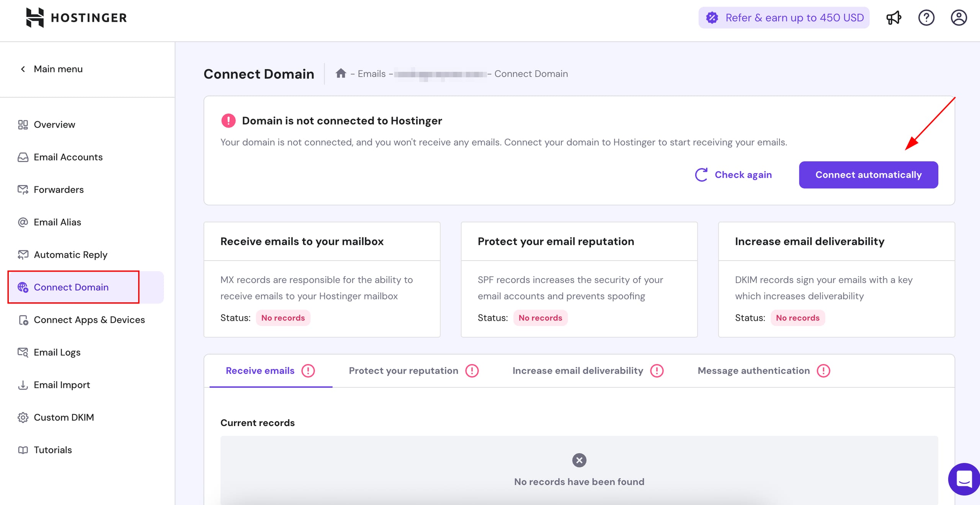Select the Message authentication tab
980x505 pixels.
[753, 371]
